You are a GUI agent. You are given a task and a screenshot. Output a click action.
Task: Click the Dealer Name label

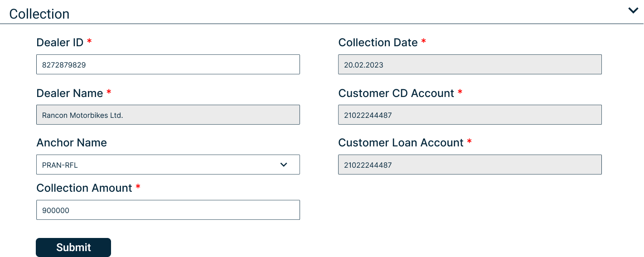point(70,93)
